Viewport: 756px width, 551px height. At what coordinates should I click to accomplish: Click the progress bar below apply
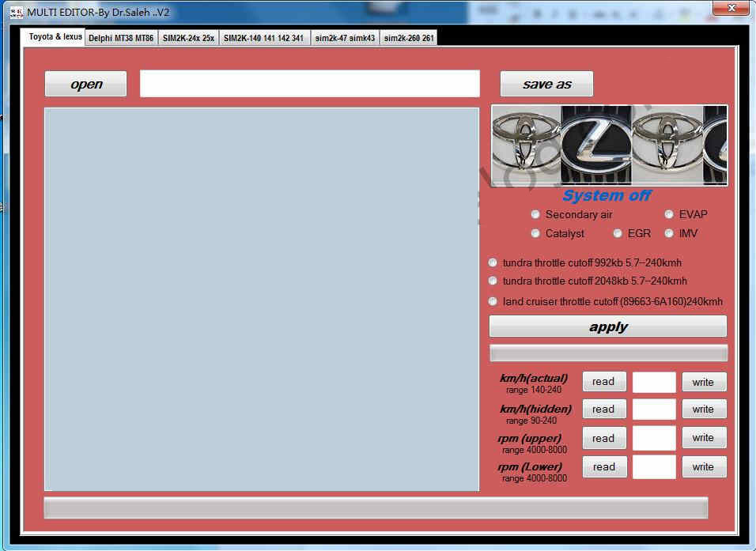tap(608, 353)
